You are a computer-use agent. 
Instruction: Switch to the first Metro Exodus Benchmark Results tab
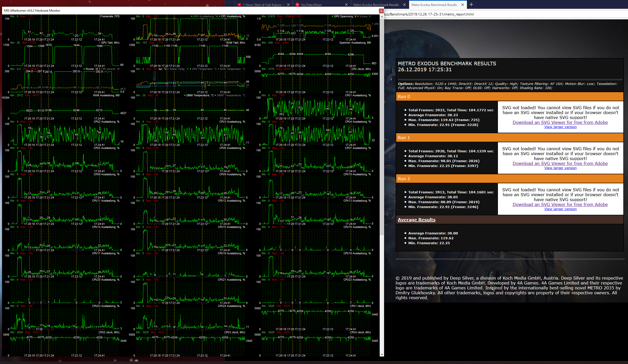tap(376, 5)
